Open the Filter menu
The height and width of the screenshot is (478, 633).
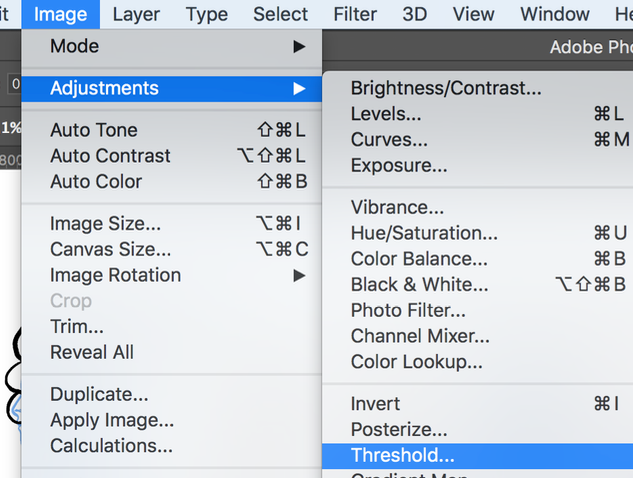[x=355, y=15]
